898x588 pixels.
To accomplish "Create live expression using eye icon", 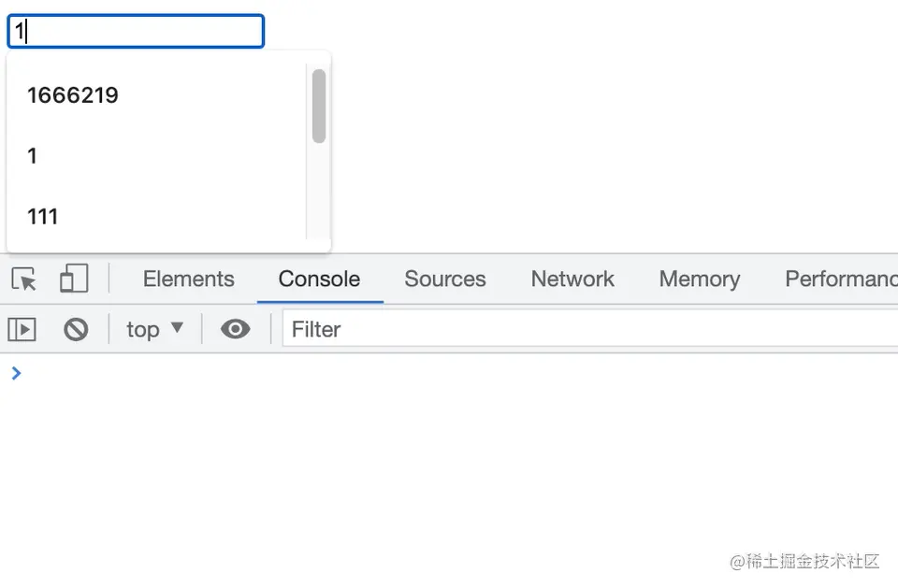I will tap(236, 329).
